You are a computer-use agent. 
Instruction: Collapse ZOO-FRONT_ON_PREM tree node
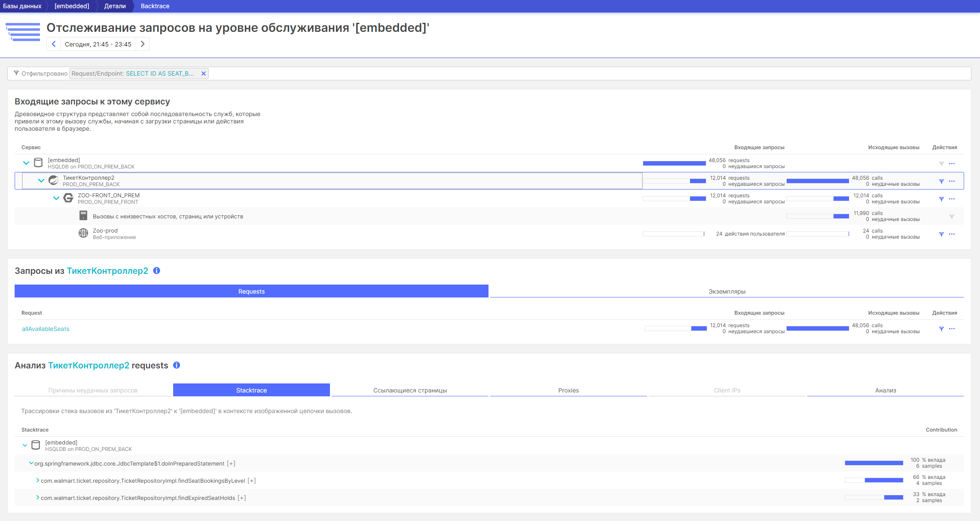(x=56, y=198)
